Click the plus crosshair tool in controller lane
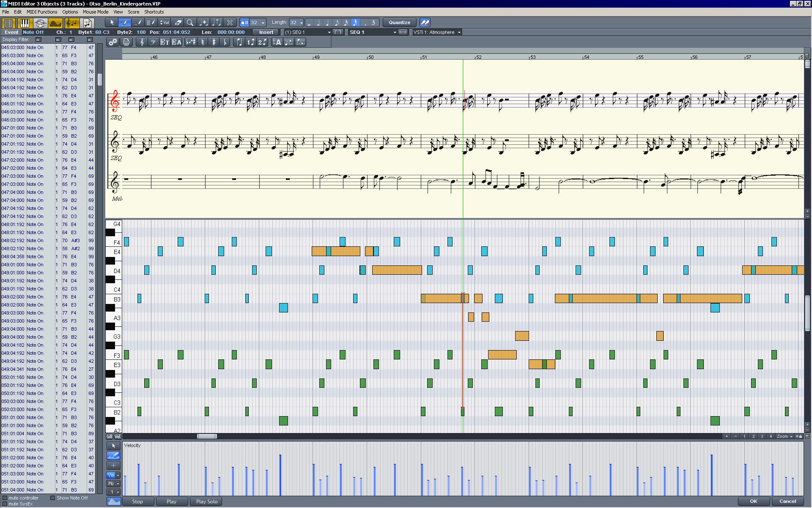 113,466
